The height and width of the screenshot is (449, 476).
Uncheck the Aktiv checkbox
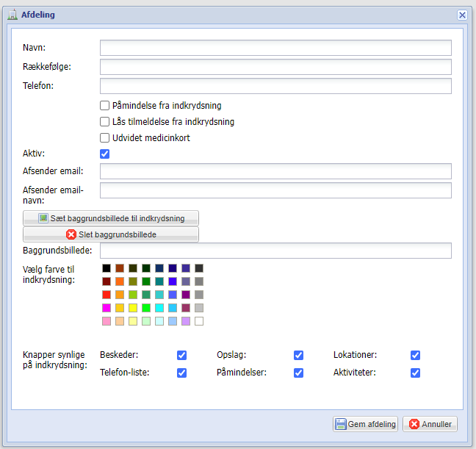[105, 154]
